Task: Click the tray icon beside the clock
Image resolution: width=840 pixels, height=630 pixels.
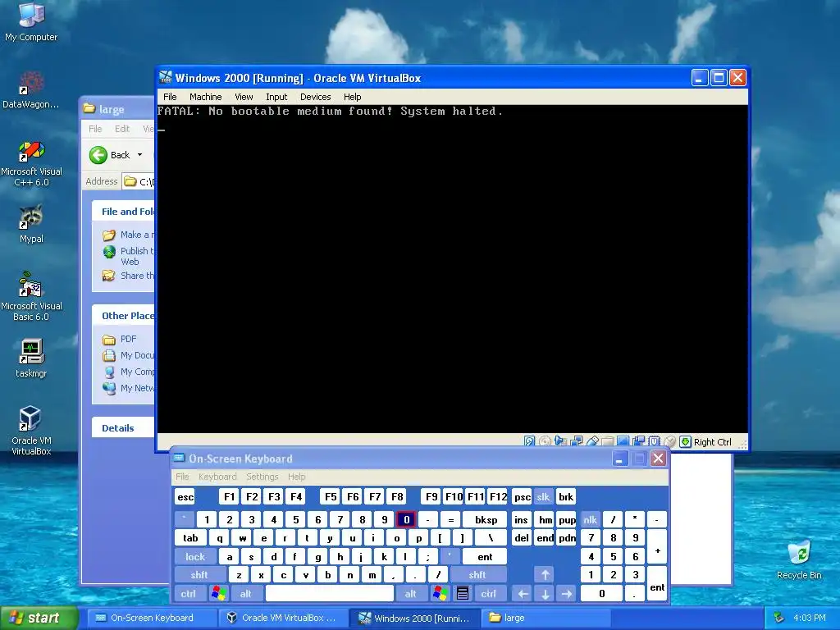Action: point(778,618)
